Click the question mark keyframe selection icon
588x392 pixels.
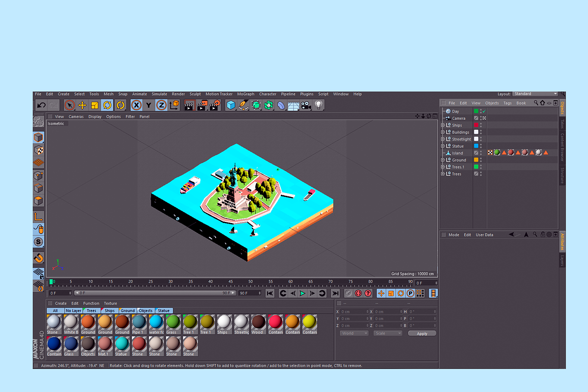368,293
